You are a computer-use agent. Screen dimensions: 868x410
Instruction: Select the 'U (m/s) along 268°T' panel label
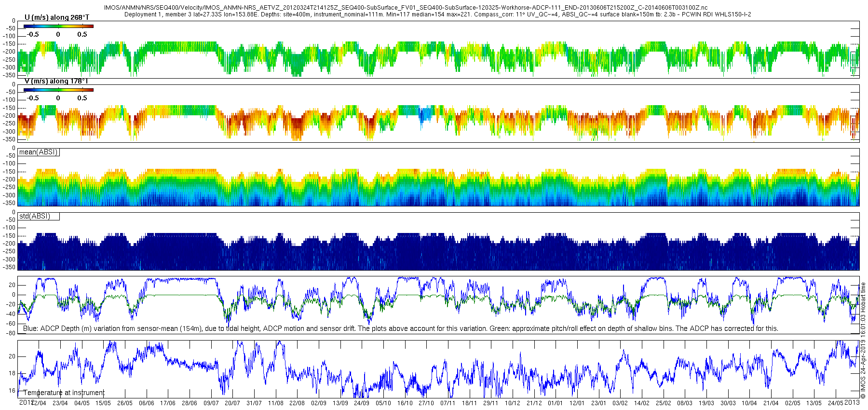pos(57,17)
